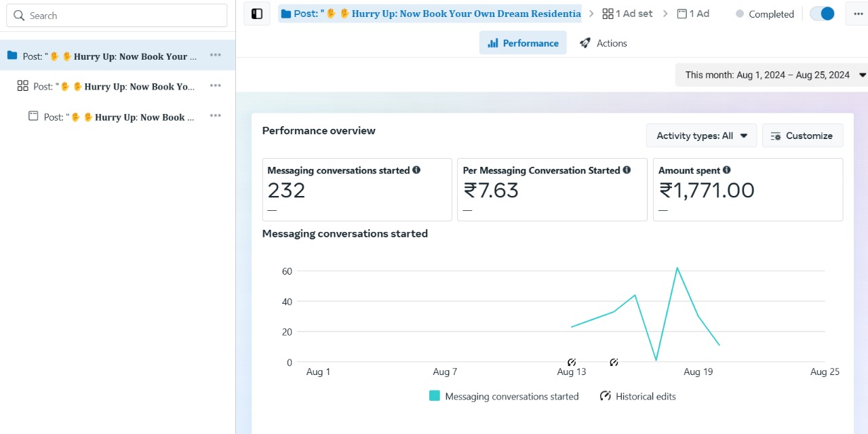Select the ad set row in sidebar
Image resolution: width=868 pixels, height=434 pixels.
(x=117, y=86)
